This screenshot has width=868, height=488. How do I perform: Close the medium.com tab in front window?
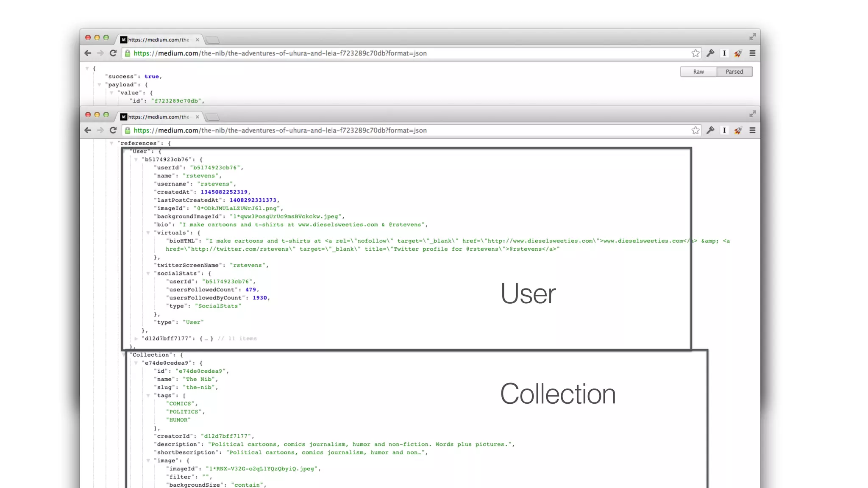click(x=197, y=117)
